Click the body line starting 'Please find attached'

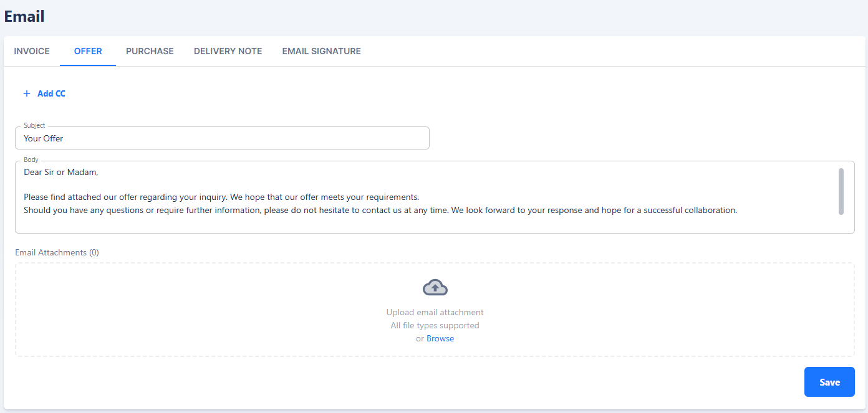(x=221, y=197)
